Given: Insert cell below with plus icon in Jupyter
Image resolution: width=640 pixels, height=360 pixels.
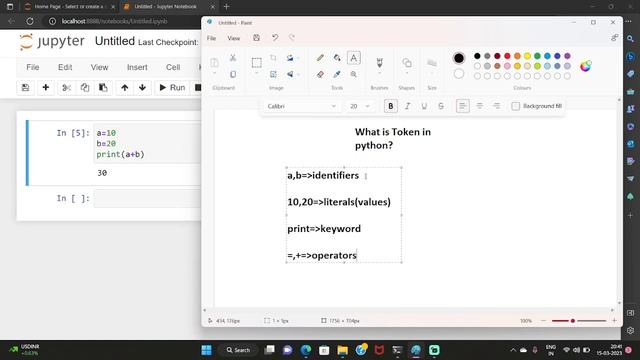Looking at the screenshot, I should (x=46, y=87).
